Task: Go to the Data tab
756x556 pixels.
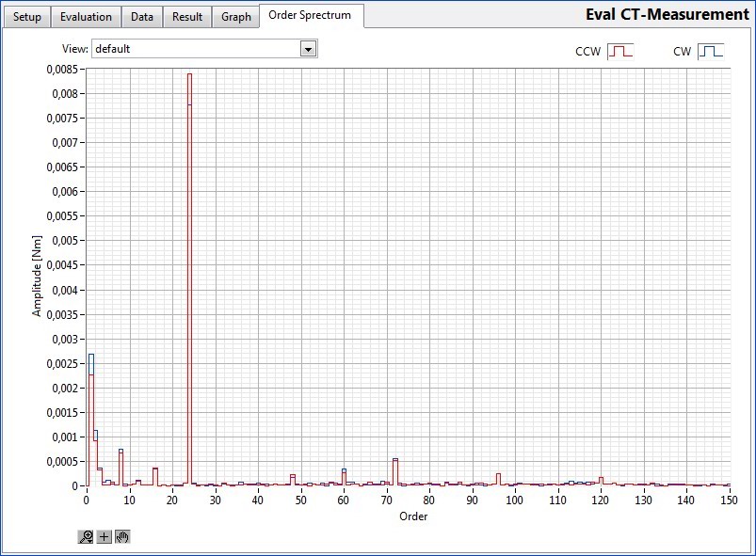Action: coord(142,17)
